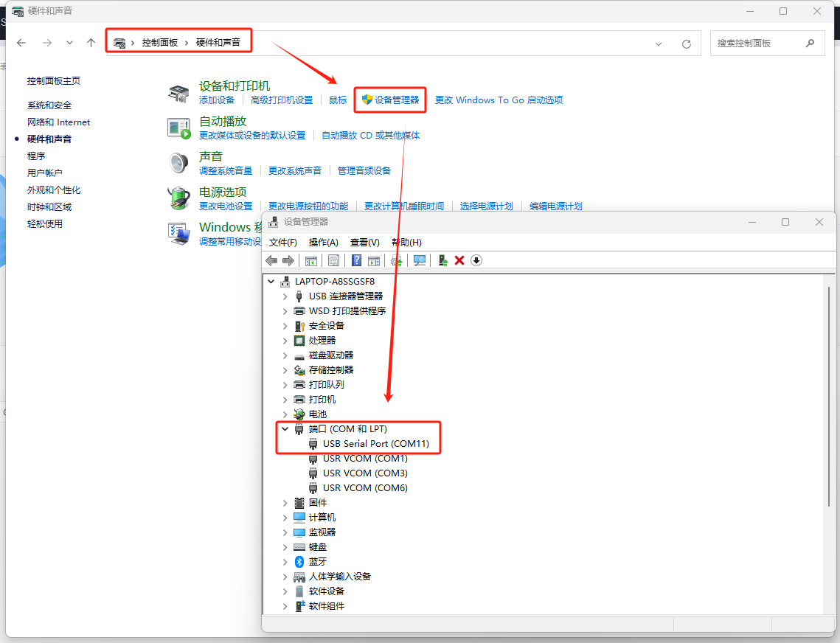Click the Control Panel up arrow navigation icon

point(91,43)
